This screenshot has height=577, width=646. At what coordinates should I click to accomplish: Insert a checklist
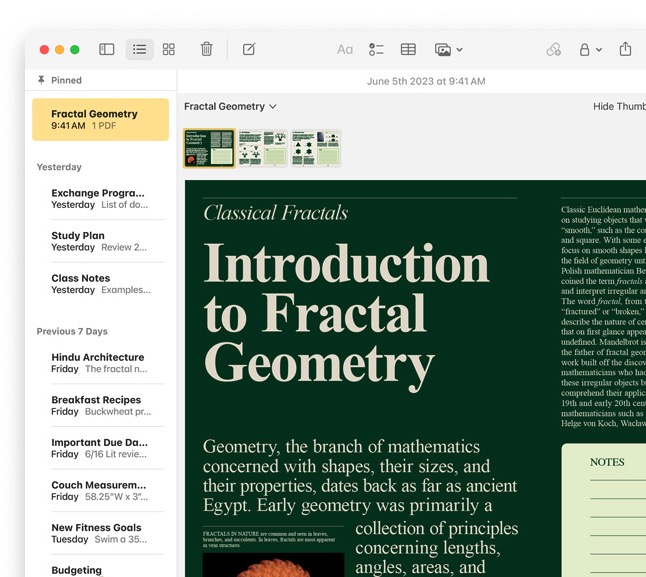click(x=376, y=49)
